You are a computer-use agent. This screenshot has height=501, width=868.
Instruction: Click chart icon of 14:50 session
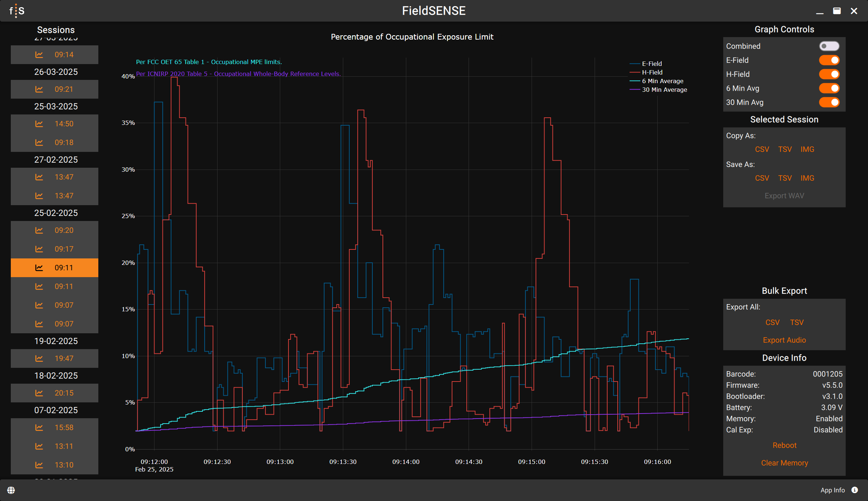pos(39,124)
